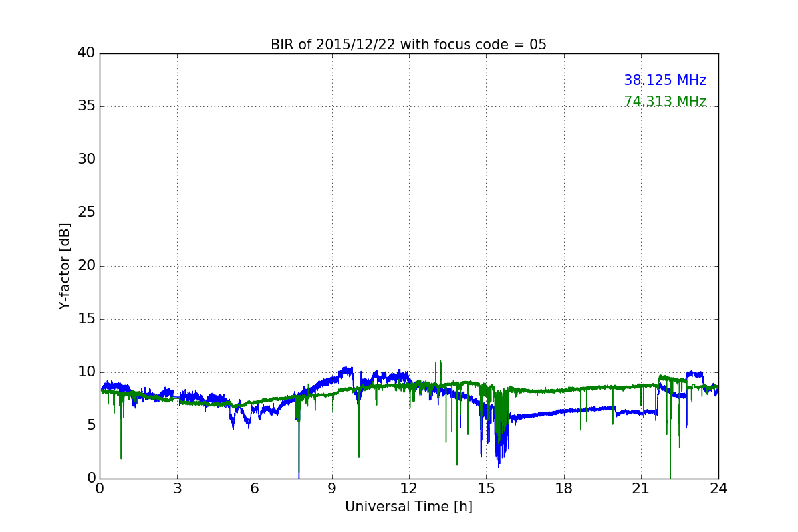Click the blue "38.125 MHz" legend label
This screenshot has width=798, height=532.
[665, 80]
